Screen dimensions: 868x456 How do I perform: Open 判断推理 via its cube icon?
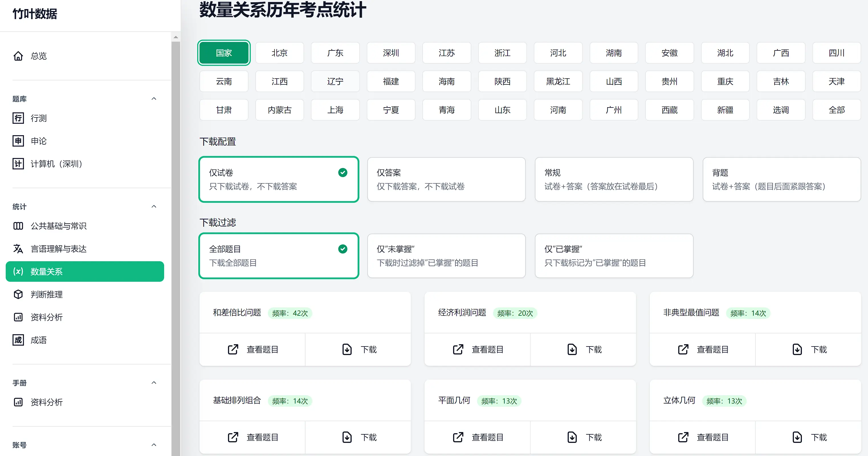tap(19, 294)
